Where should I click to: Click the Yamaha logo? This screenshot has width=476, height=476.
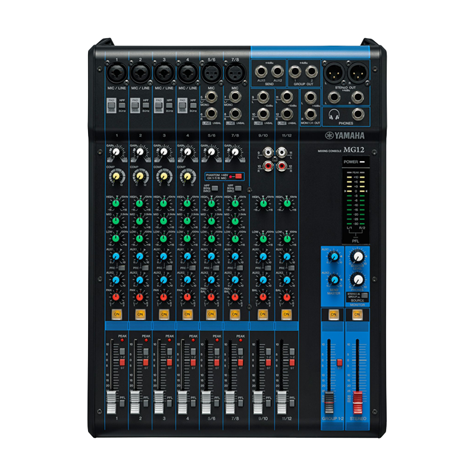[345, 136]
